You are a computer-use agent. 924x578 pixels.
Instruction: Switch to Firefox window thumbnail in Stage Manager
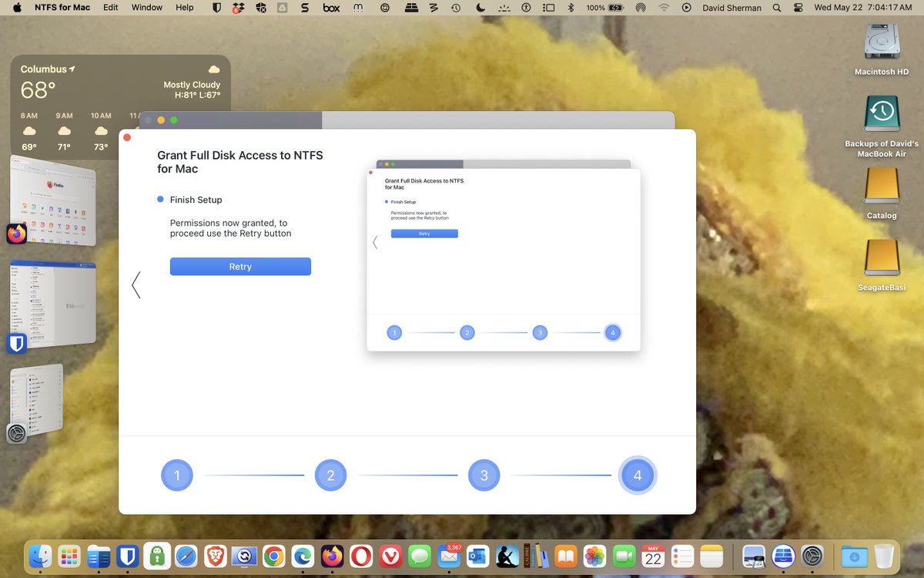click(52, 200)
